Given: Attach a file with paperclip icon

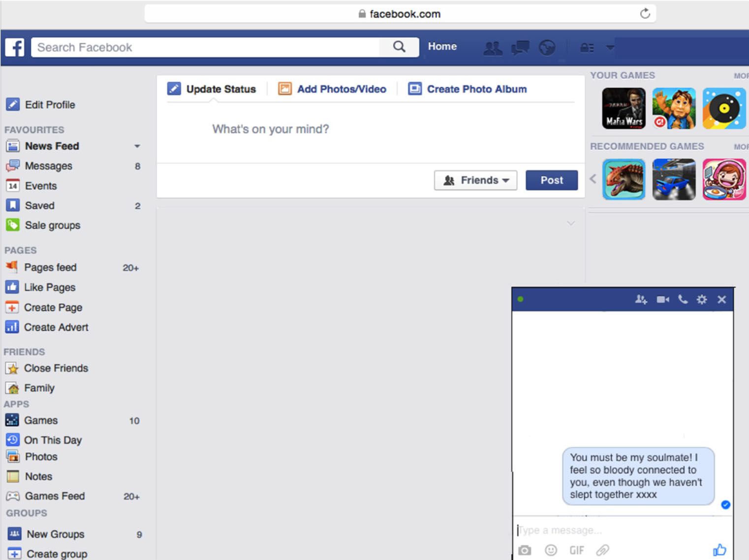Looking at the screenshot, I should [603, 550].
